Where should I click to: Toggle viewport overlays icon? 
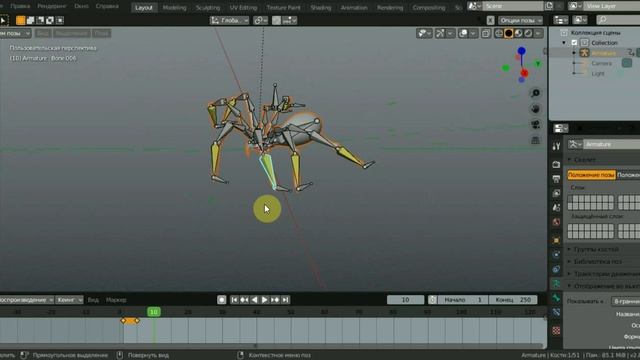463,33
